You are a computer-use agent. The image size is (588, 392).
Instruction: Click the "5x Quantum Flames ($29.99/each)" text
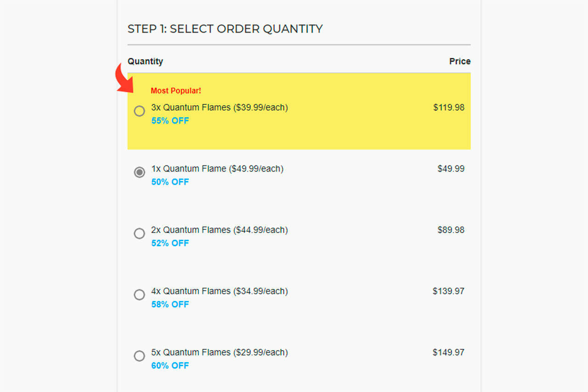point(220,352)
